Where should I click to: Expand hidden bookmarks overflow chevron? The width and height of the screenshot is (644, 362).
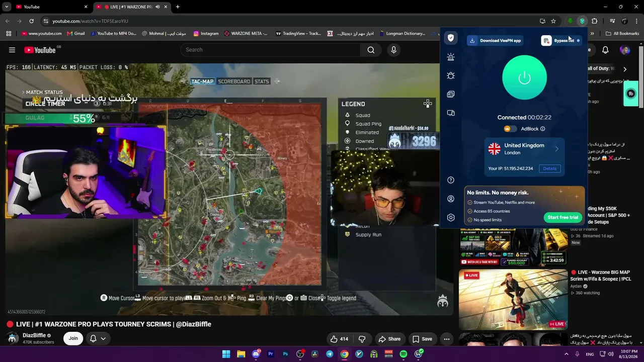click(592, 34)
